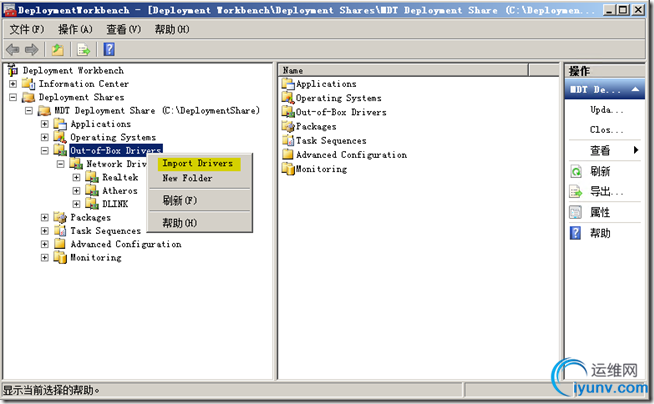Collapse the MDT De... actions section header
Viewport: 654px width, 404px height.
(604, 89)
